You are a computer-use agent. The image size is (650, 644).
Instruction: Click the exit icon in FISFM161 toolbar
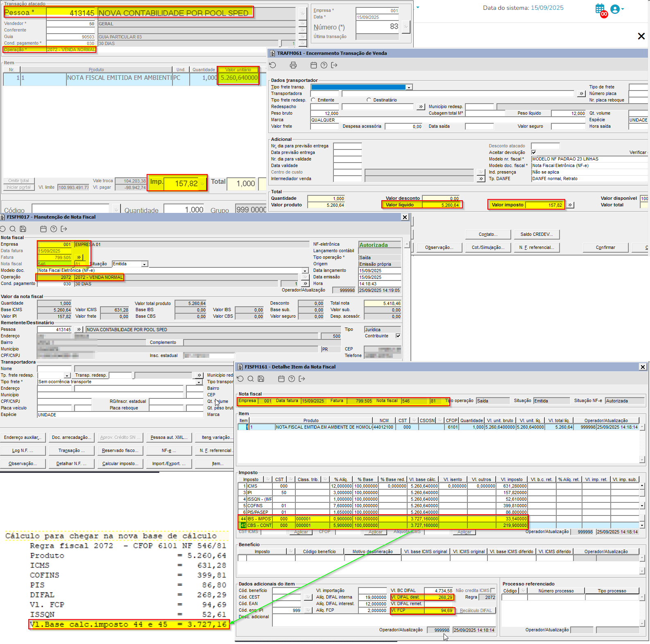point(302,379)
